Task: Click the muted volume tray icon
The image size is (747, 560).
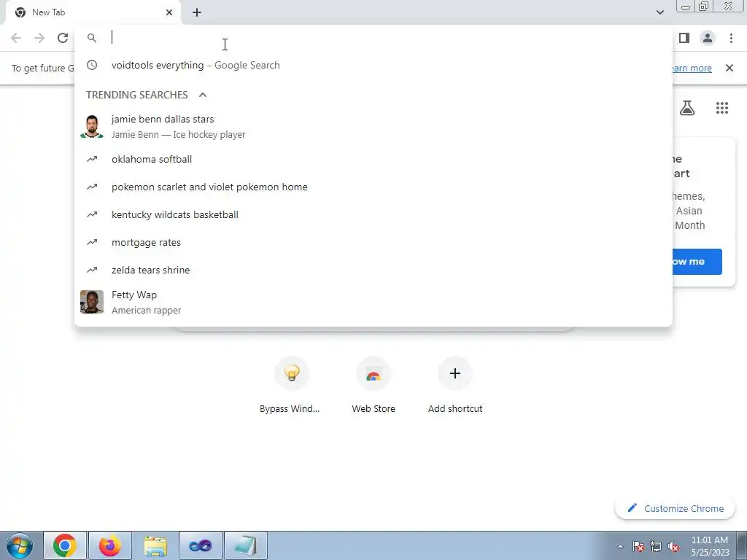Action: point(673,546)
